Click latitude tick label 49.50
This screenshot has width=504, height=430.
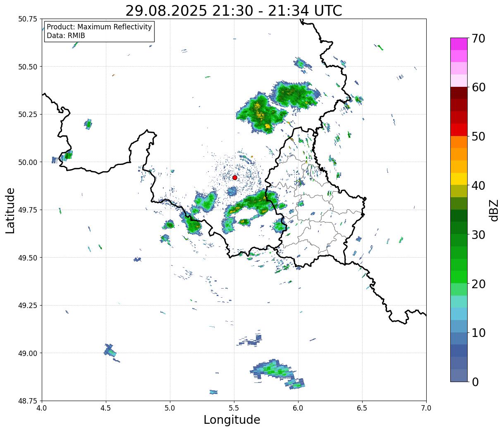click(28, 258)
